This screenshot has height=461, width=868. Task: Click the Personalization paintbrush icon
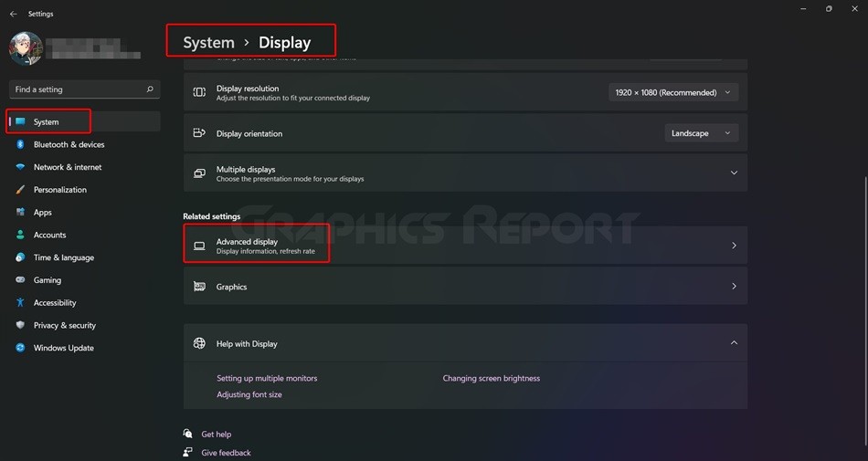pyautogui.click(x=20, y=190)
